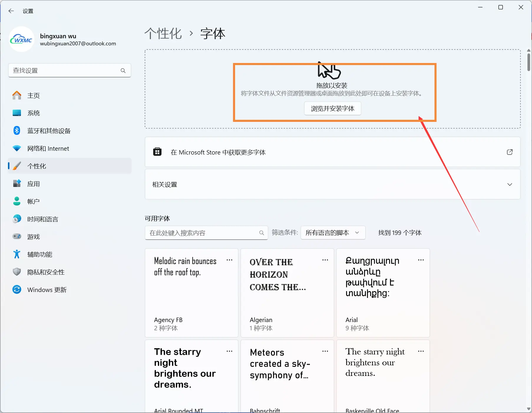Click the 浏览并安装字体 button
532x413 pixels.
coord(333,109)
